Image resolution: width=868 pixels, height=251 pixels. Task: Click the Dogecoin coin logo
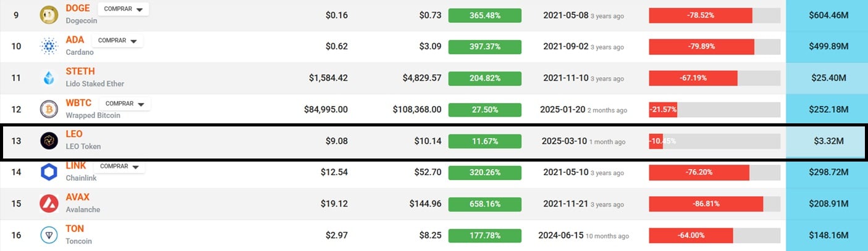(49, 15)
